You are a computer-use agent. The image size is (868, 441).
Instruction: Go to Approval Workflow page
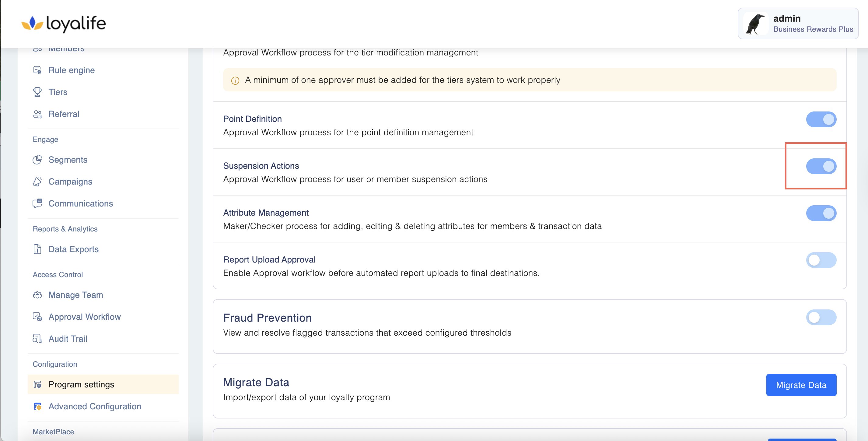pos(84,317)
